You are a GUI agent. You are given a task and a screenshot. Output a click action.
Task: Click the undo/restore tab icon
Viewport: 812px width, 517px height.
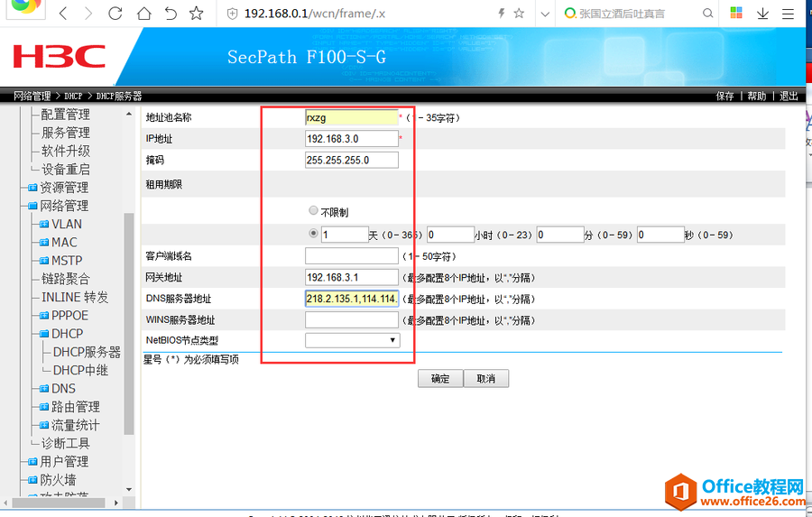[x=171, y=13]
